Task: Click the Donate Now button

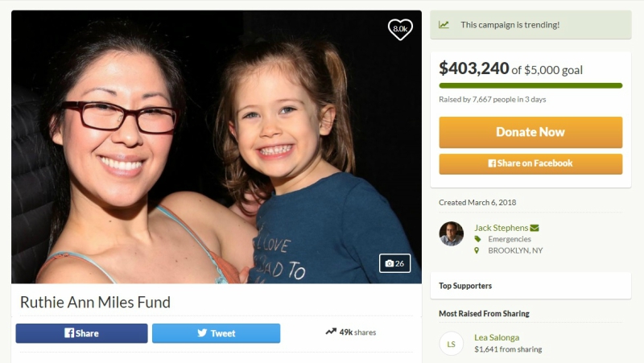Action: pos(530,132)
